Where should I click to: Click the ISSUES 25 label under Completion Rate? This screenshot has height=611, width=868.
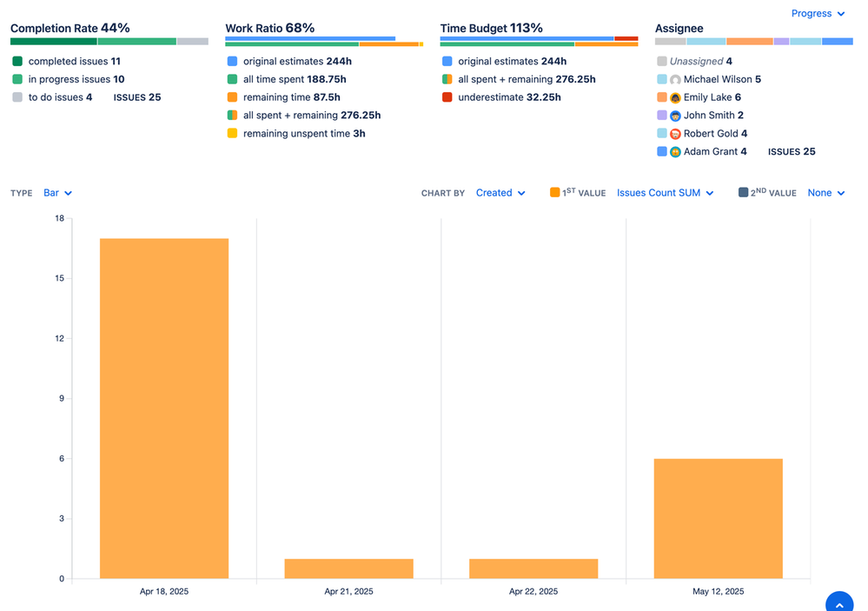point(136,97)
